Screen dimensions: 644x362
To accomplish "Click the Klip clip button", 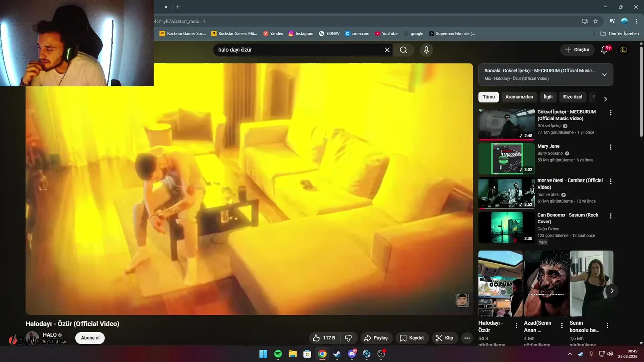I will coord(444,338).
